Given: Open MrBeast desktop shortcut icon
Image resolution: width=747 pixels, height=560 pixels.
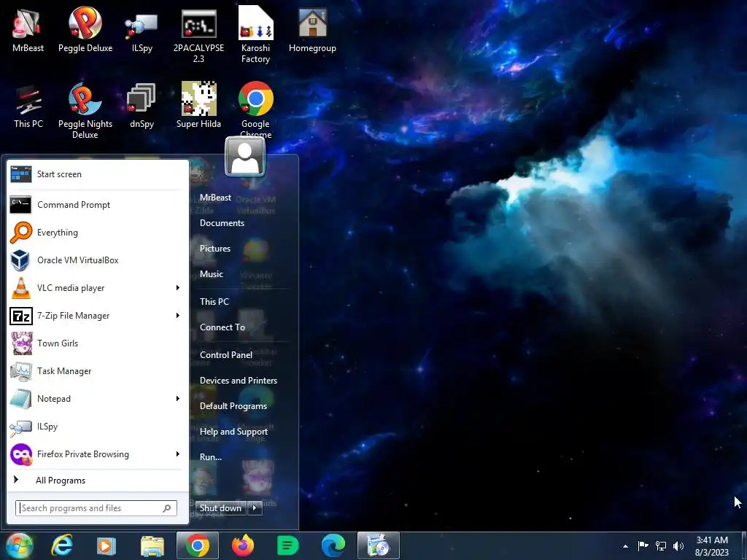Looking at the screenshot, I should click(x=28, y=30).
